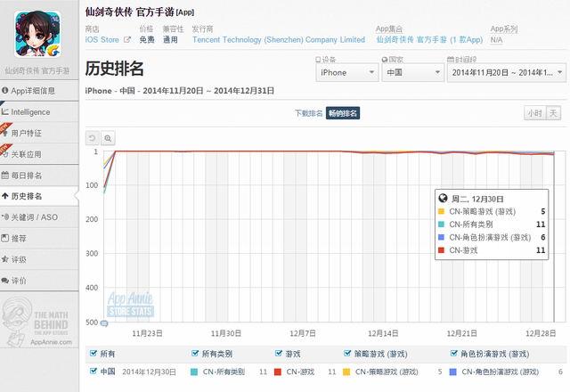This screenshot has width=570, height=392.
Task: Click the magnifier zoom icon above chart
Action: [x=108, y=138]
